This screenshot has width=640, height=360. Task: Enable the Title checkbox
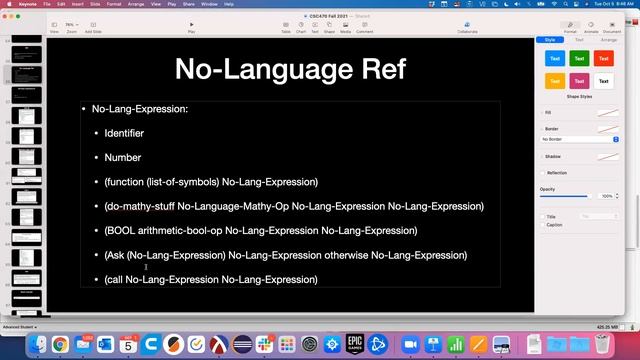(x=543, y=217)
